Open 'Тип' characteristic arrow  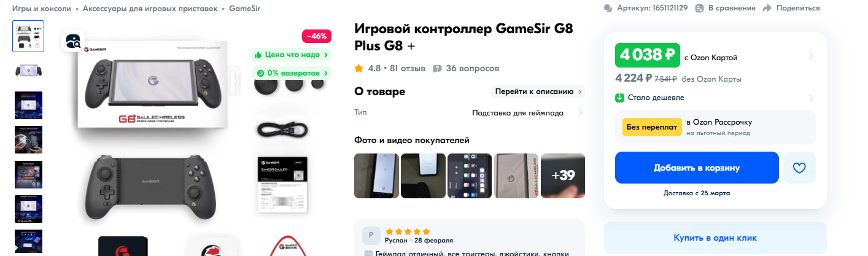[580, 112]
